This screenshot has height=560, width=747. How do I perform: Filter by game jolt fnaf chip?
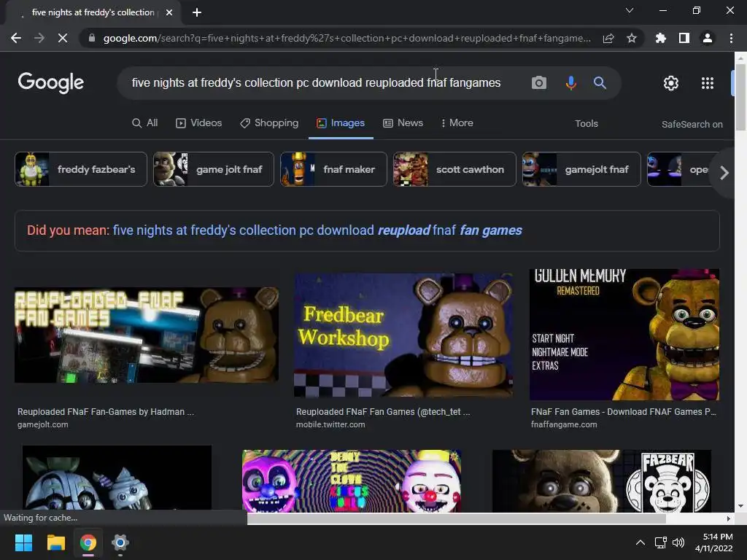pyautogui.click(x=214, y=169)
